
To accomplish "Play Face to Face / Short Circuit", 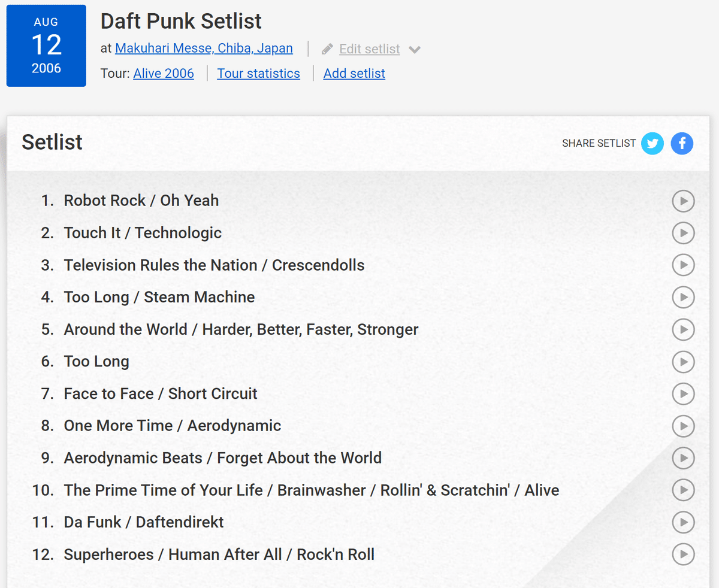I will 683,394.
